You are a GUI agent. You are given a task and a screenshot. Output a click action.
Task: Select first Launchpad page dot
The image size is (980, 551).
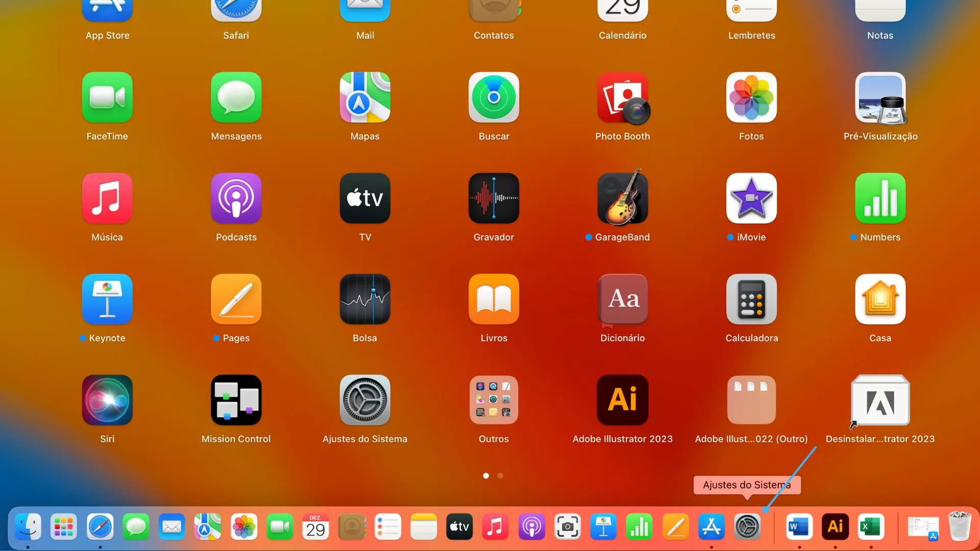click(x=486, y=475)
